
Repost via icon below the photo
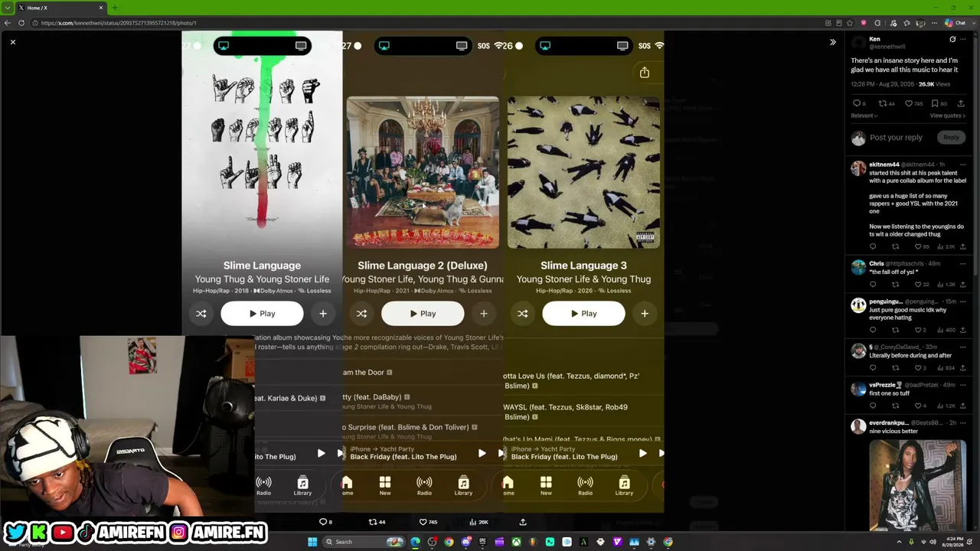(373, 522)
